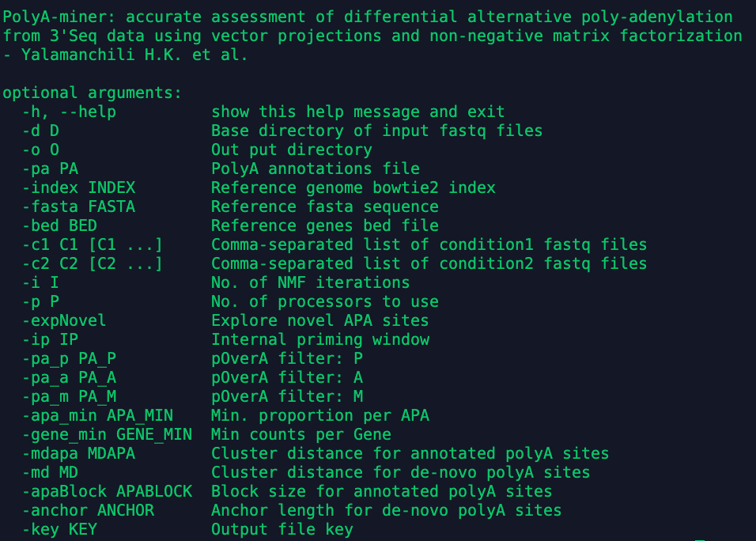Click the '-h, --help' option text
This screenshot has height=541, width=756.
pos(69,112)
